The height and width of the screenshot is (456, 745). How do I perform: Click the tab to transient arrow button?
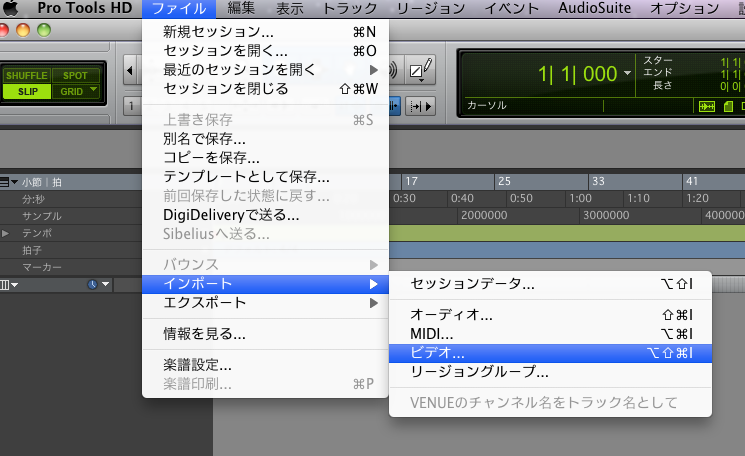[421, 106]
